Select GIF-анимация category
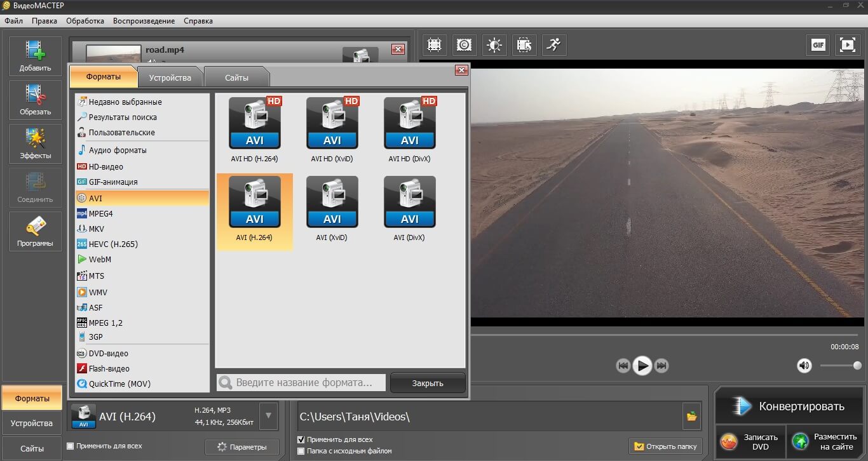 tap(142, 182)
